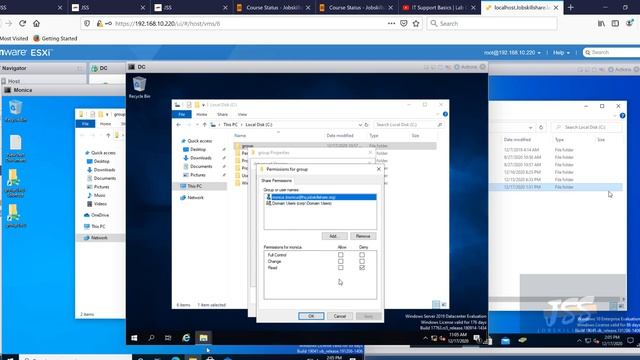Image resolution: width=640 pixels, height=360 pixels.
Task: Open Task View in DC taskbar
Action: 168,338
